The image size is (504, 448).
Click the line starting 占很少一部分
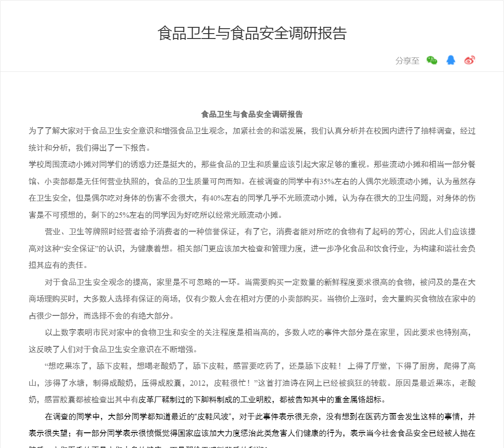102,316
